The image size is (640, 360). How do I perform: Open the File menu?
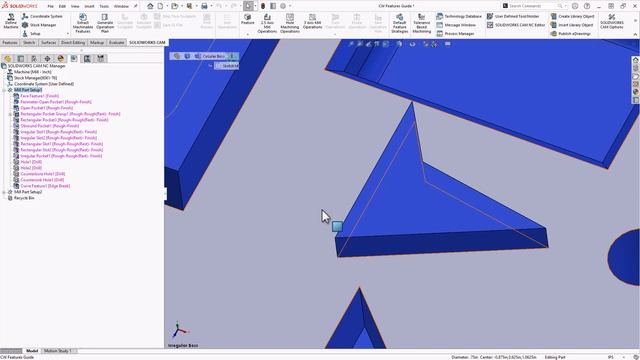pyautogui.click(x=50, y=6)
